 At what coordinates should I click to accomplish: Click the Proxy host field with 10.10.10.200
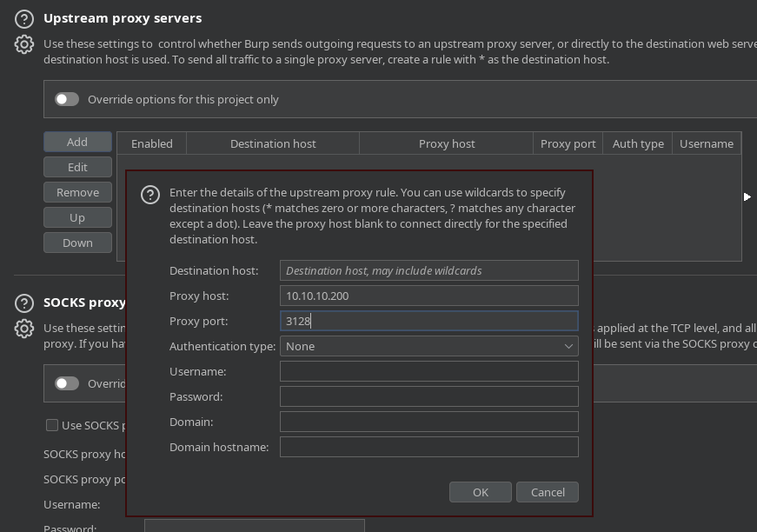[x=428, y=296]
